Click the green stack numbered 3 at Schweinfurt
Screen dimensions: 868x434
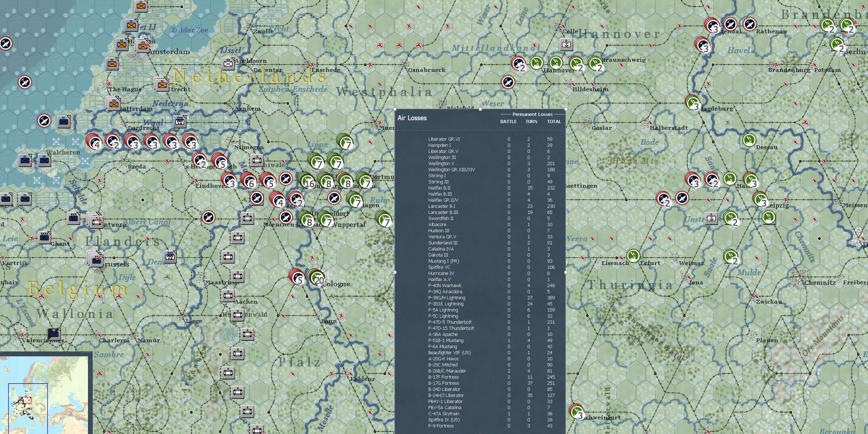coord(577,411)
